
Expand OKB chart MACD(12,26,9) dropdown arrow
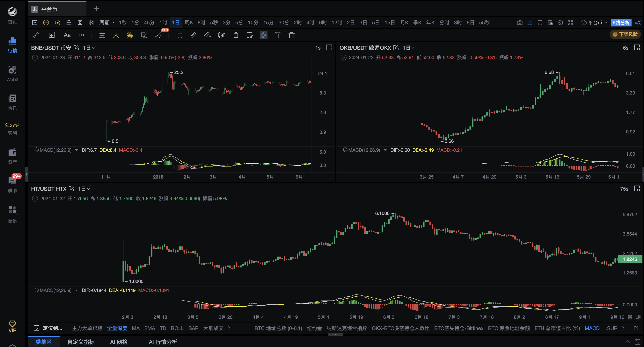[x=385, y=150]
